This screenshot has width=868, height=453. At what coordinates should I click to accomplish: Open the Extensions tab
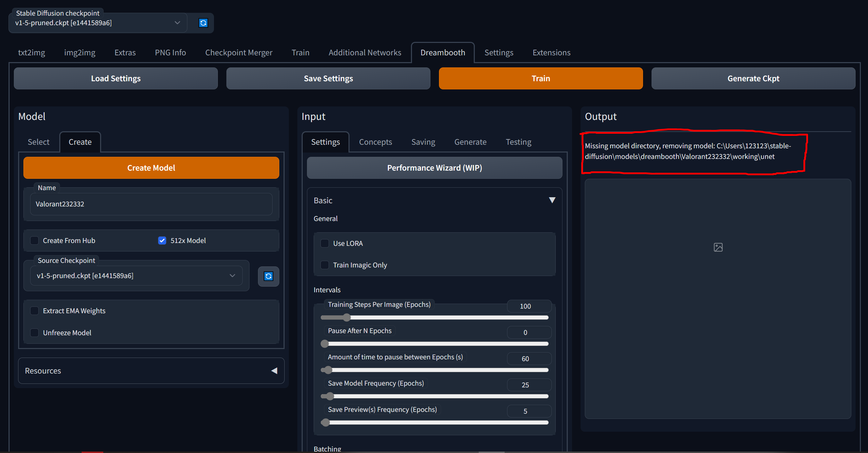551,53
